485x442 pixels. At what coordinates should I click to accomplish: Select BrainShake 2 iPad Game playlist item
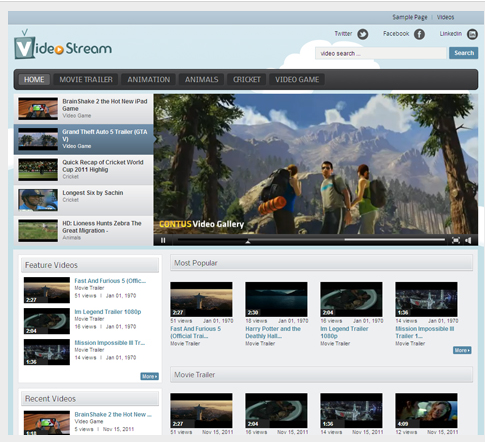point(83,109)
